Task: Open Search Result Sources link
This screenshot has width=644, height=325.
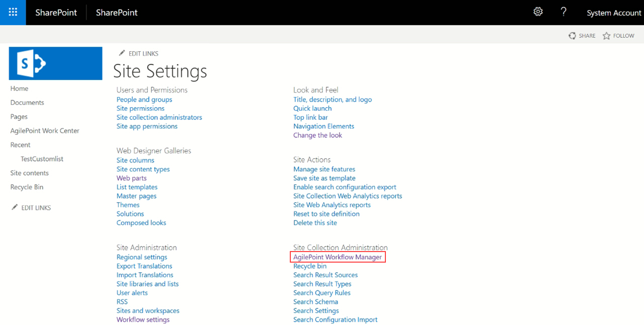Action: (x=326, y=275)
